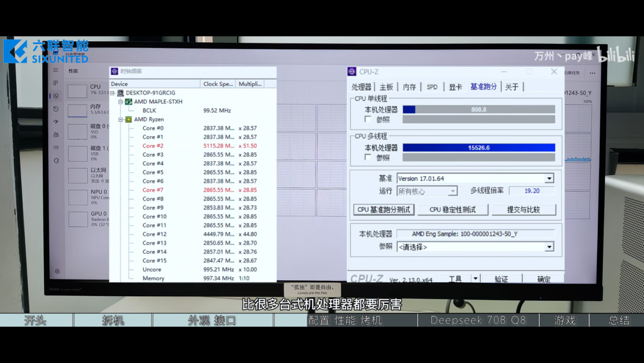Viewport: 644px width, 363px height.
Task: Switch to the 处理器 tab in CPU-Z
Action: 361,87
